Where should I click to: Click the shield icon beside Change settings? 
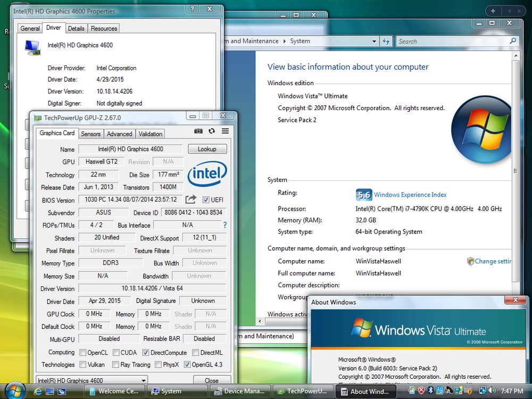[470, 261]
